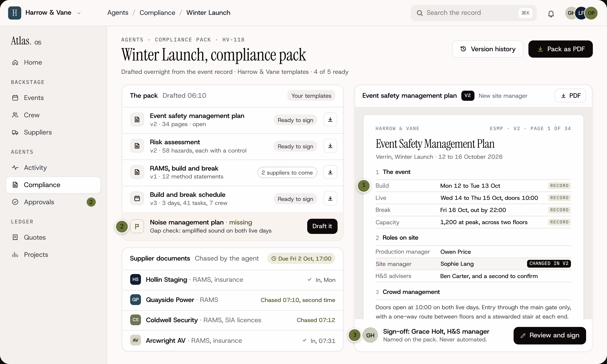Expand the Harrow & Vane workspace switcher
Screen dimensions: 607x364
point(79,13)
